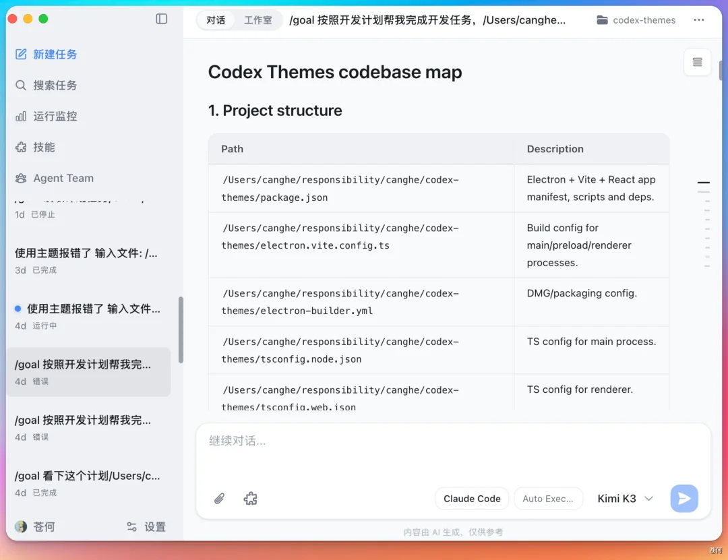The image size is (728, 560).
Task: Click the 1d 已停止 task status row
Action: (x=35, y=214)
